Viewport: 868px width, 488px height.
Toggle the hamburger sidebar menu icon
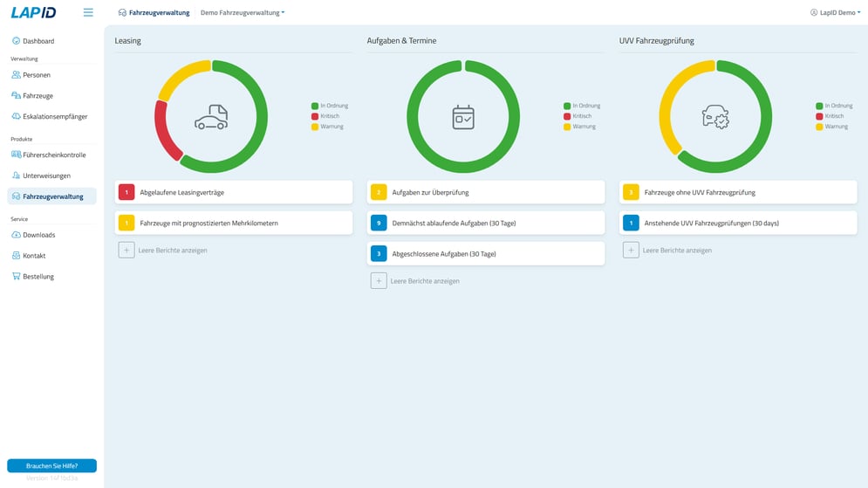(88, 12)
